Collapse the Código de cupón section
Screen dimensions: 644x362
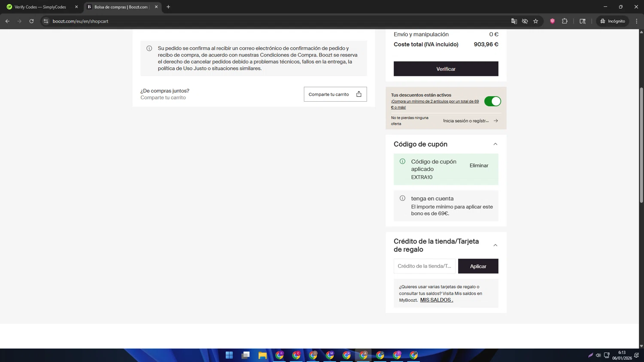495,144
